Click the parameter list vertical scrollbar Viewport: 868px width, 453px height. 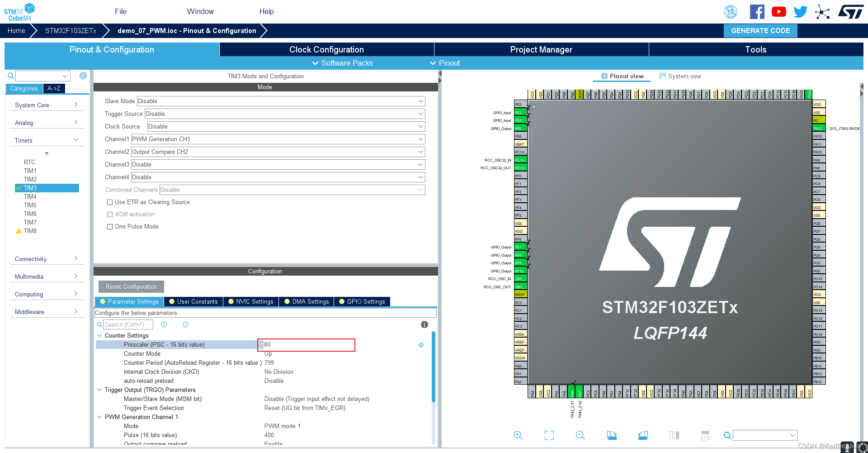[433, 367]
